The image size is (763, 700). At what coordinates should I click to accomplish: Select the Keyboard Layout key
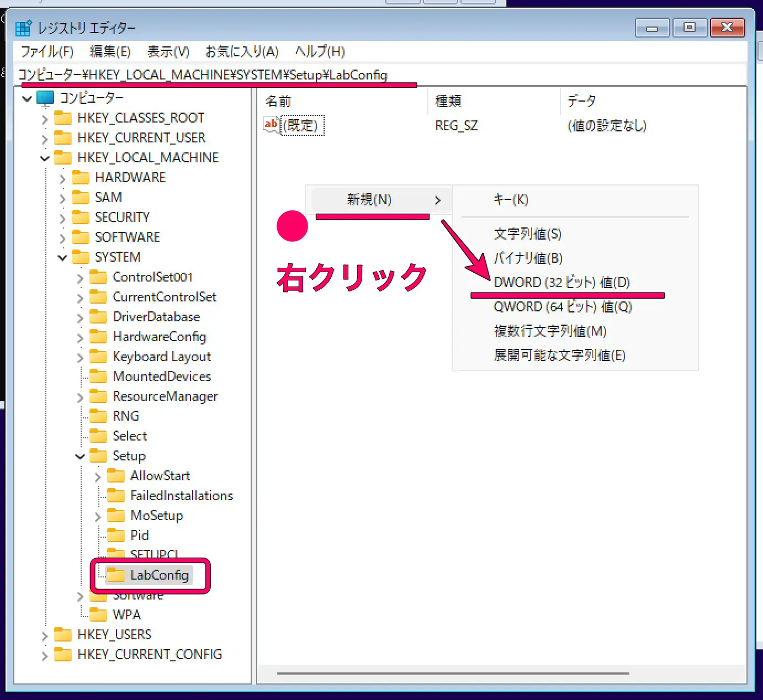point(161,356)
